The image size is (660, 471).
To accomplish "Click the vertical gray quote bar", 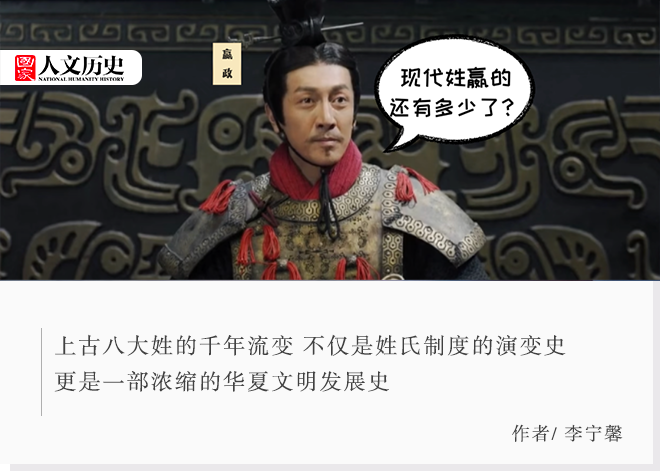I will [x=41, y=372].
